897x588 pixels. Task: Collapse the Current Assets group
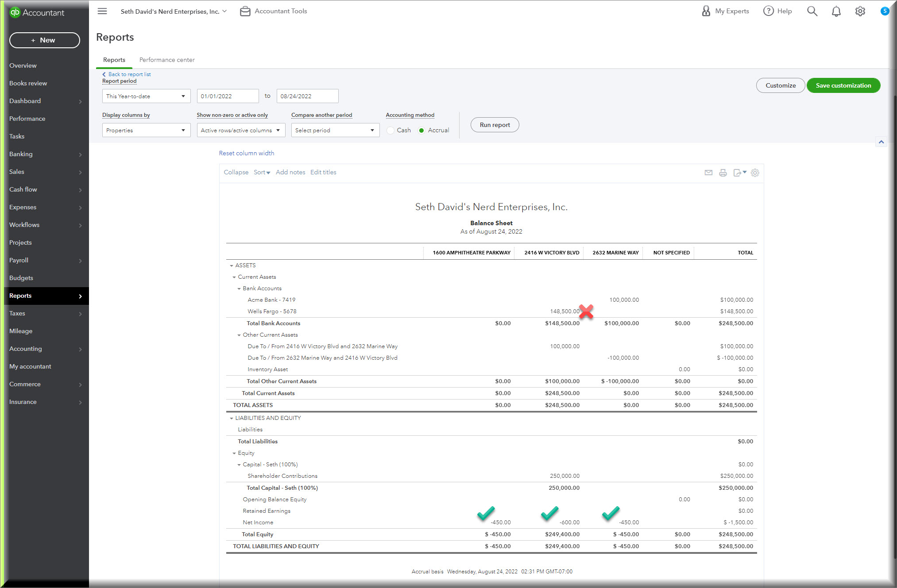pyautogui.click(x=234, y=277)
